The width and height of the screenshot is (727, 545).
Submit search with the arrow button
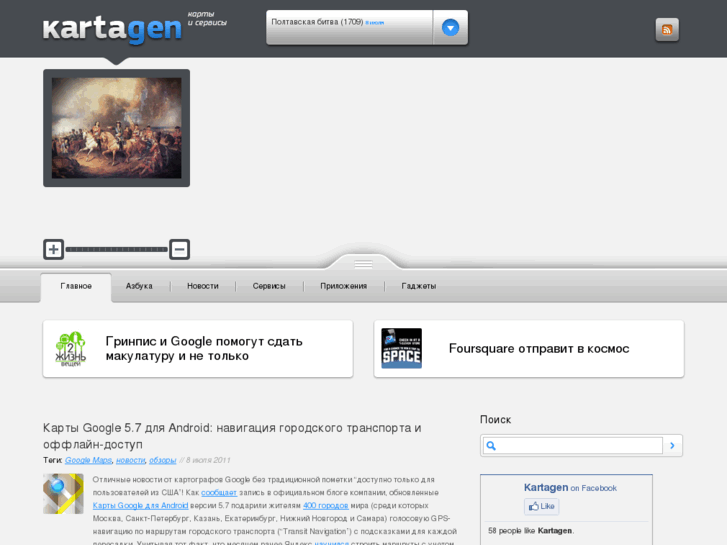(x=672, y=446)
